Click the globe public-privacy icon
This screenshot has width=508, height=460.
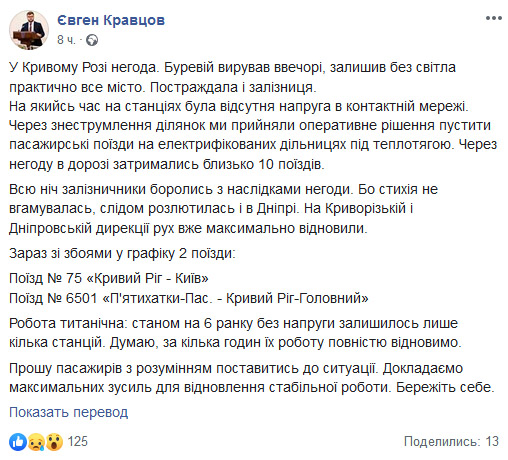[92, 40]
